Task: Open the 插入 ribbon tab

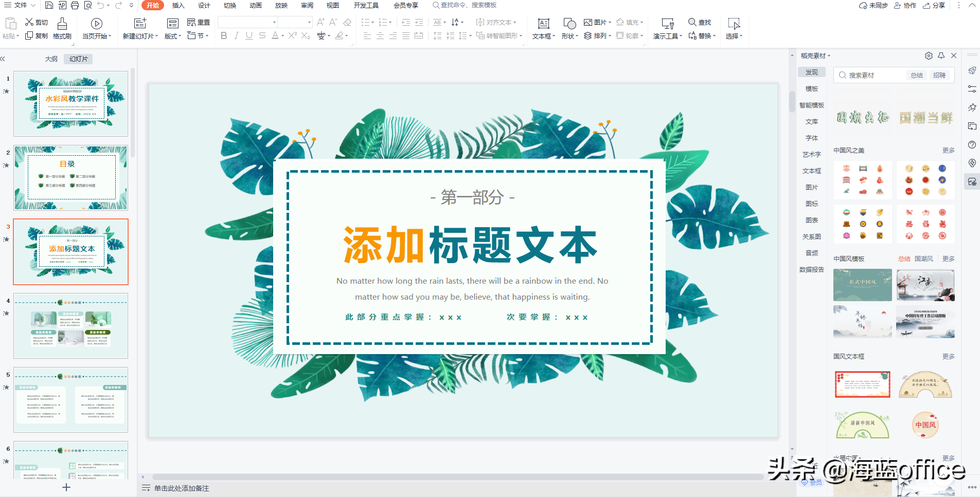Action: (x=178, y=5)
